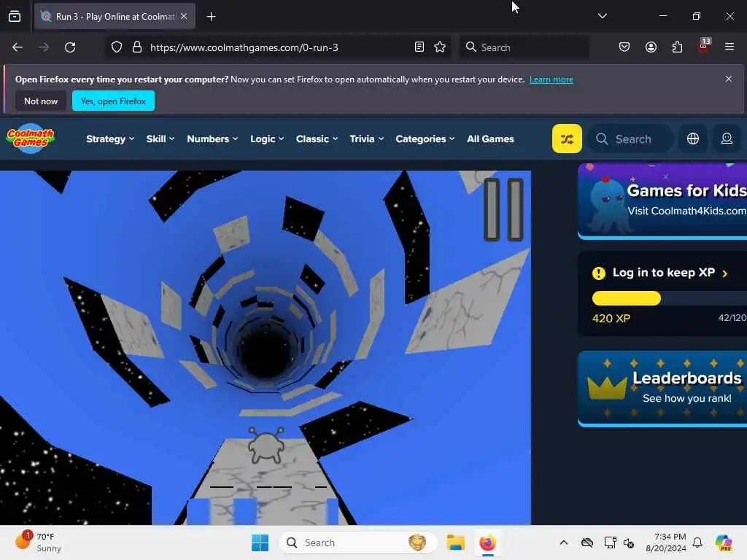The width and height of the screenshot is (747, 560).
Task: Expand the Skill menu
Action: click(160, 139)
